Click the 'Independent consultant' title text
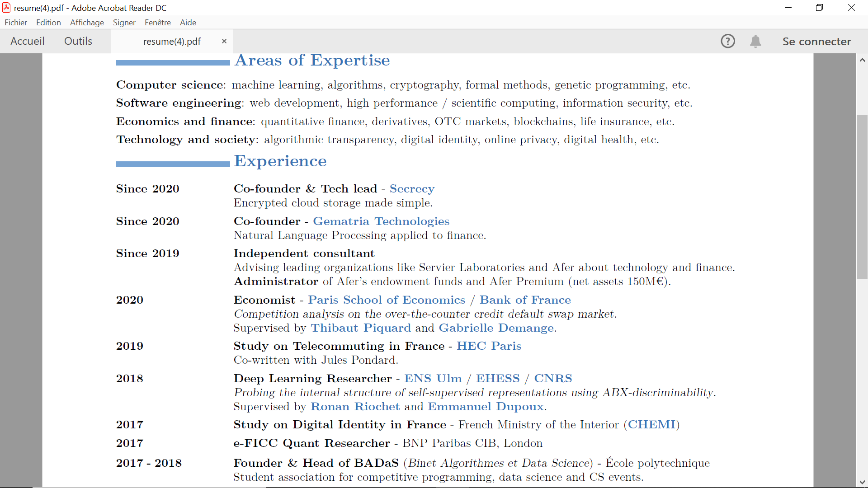 [304, 253]
